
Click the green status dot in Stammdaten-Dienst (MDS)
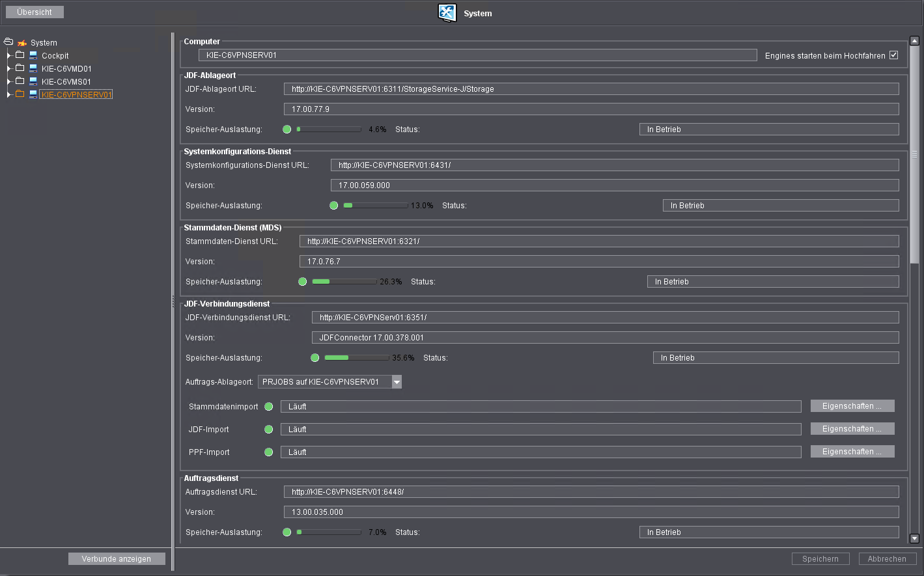[303, 282]
